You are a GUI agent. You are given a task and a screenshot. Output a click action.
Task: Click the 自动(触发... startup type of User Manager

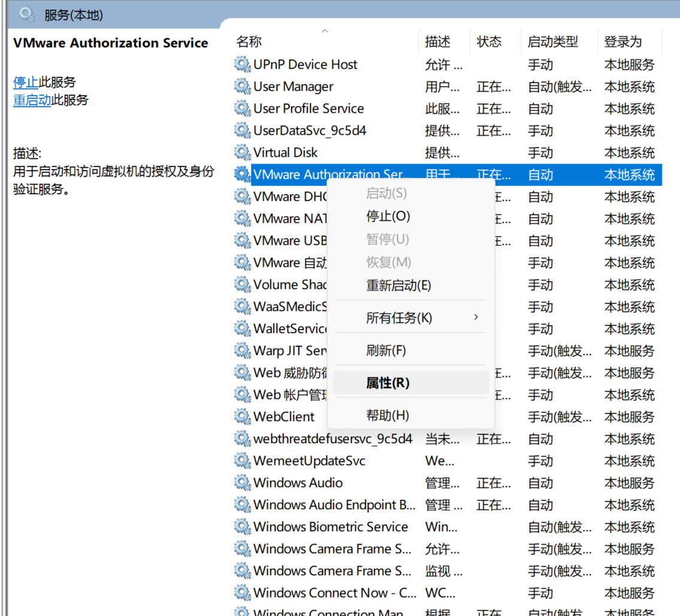pyautogui.click(x=560, y=87)
